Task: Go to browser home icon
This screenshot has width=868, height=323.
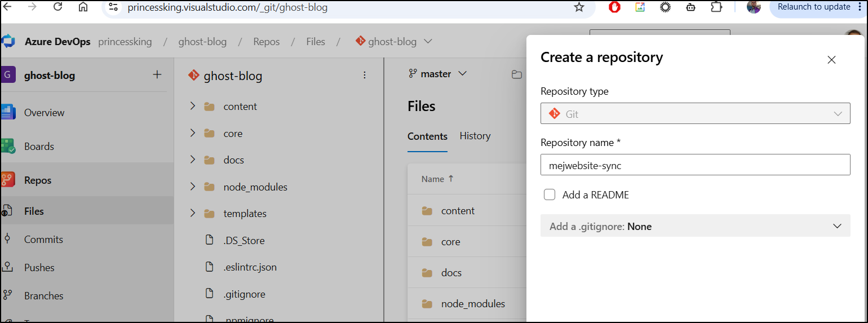Action: (x=83, y=7)
